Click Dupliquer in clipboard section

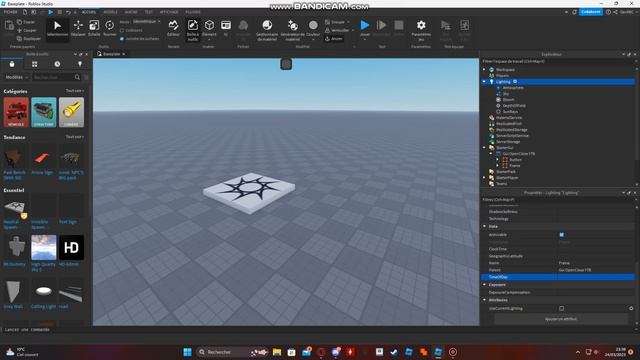[x=29, y=39]
